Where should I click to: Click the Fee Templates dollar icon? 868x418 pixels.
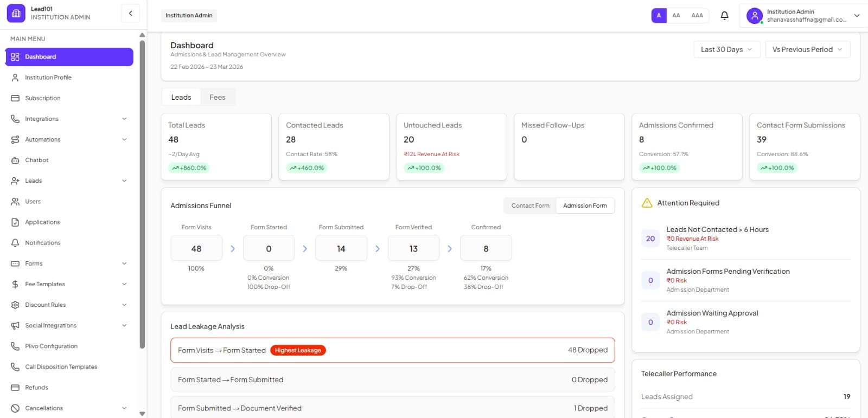[x=15, y=284]
